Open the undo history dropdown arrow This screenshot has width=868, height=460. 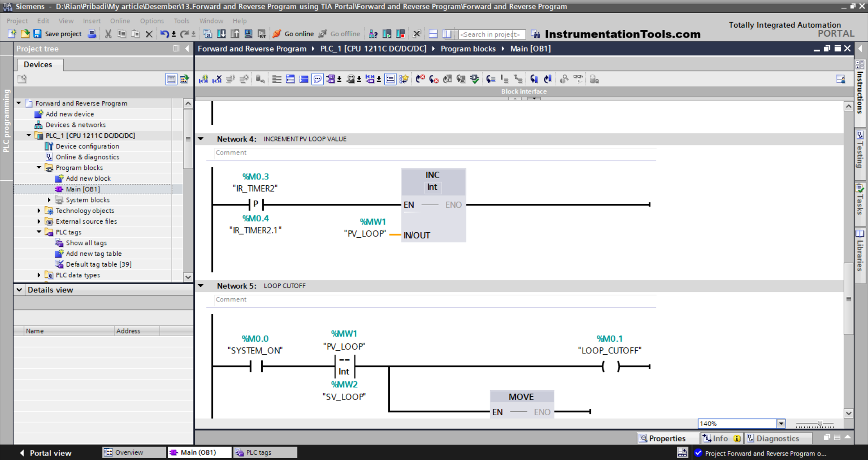(174, 34)
